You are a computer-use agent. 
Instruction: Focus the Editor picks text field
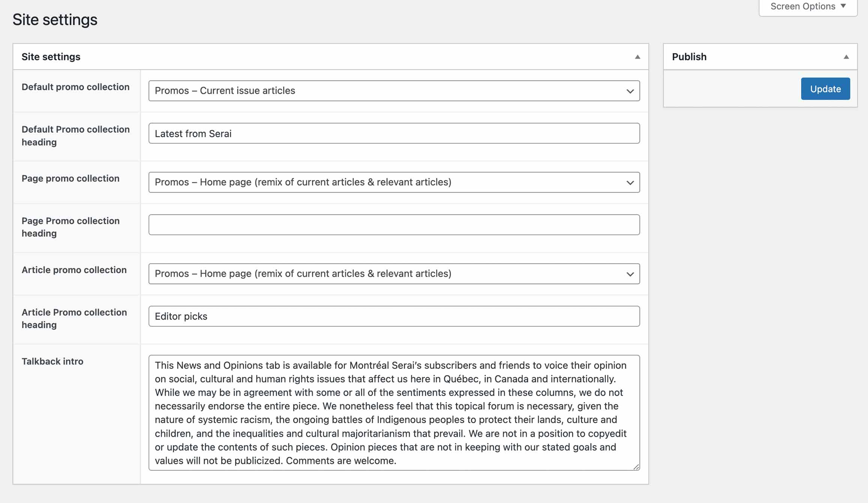(394, 316)
